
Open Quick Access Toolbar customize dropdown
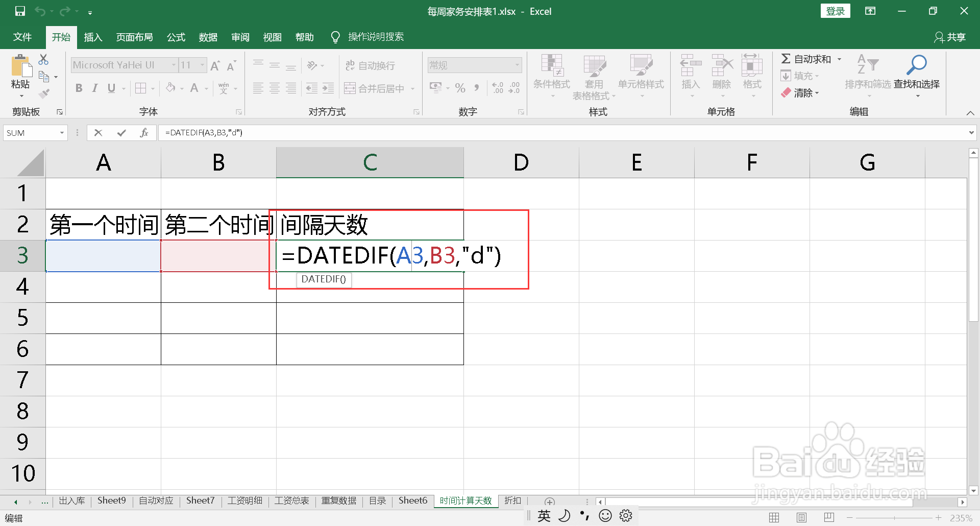(x=90, y=12)
